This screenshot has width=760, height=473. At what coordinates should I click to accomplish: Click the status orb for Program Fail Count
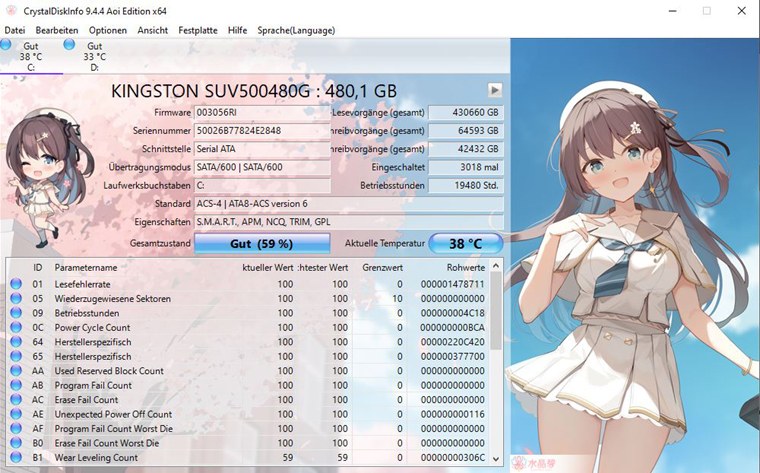point(16,385)
